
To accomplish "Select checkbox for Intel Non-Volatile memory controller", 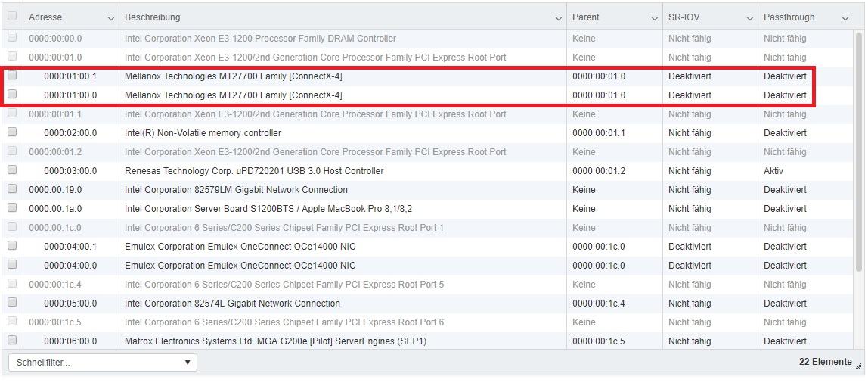I will point(12,132).
